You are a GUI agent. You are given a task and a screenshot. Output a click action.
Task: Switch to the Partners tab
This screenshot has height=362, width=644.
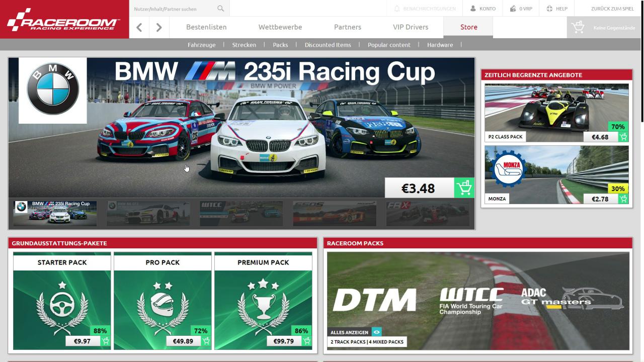tap(348, 27)
